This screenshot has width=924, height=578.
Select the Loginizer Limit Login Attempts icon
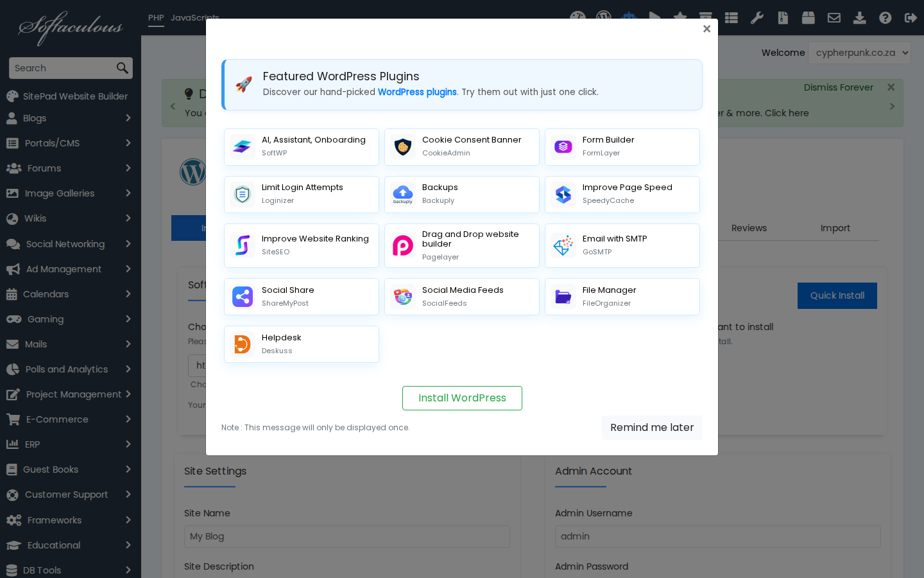(243, 195)
